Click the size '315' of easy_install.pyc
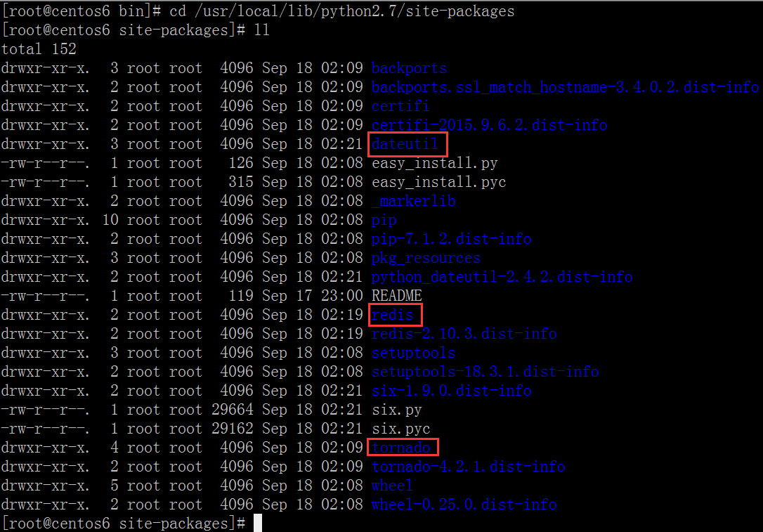Image resolution: width=763 pixels, height=532 pixels. (241, 182)
